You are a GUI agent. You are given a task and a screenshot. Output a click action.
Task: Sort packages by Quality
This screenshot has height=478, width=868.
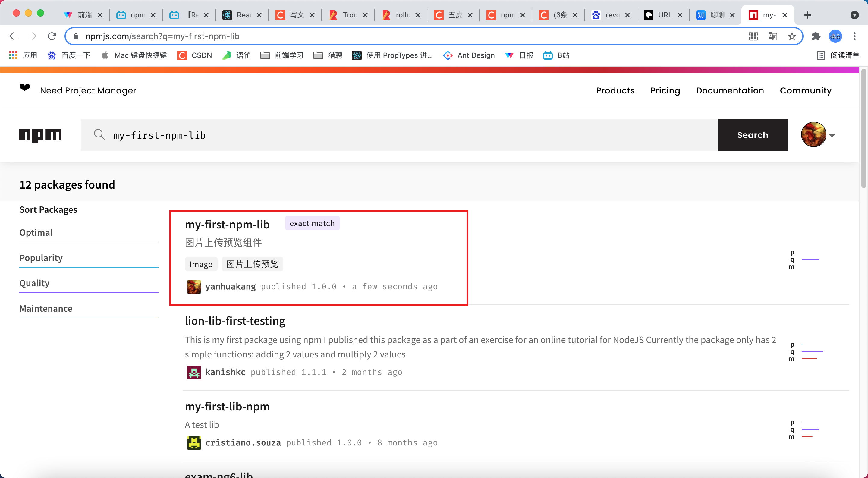click(x=34, y=283)
